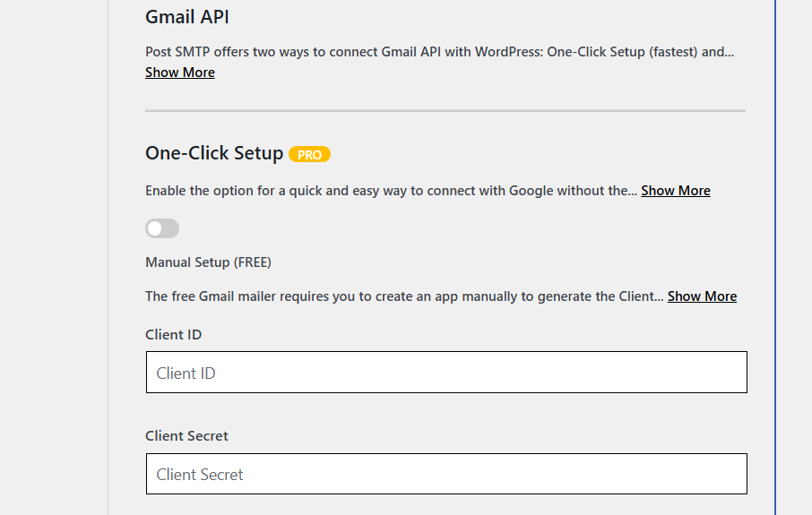Click the horizontal divider below Gmail API
Viewport: 812px width, 515px height.
click(445, 111)
